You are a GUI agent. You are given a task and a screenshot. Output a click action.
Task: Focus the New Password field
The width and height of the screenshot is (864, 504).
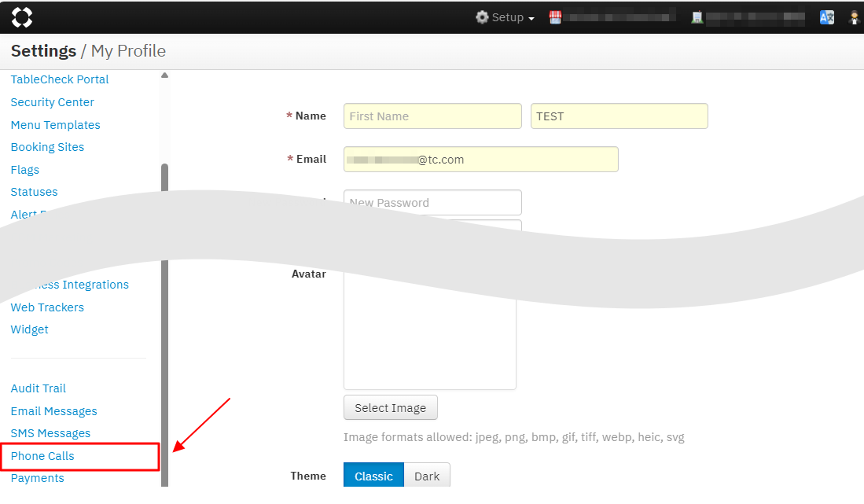(x=432, y=202)
